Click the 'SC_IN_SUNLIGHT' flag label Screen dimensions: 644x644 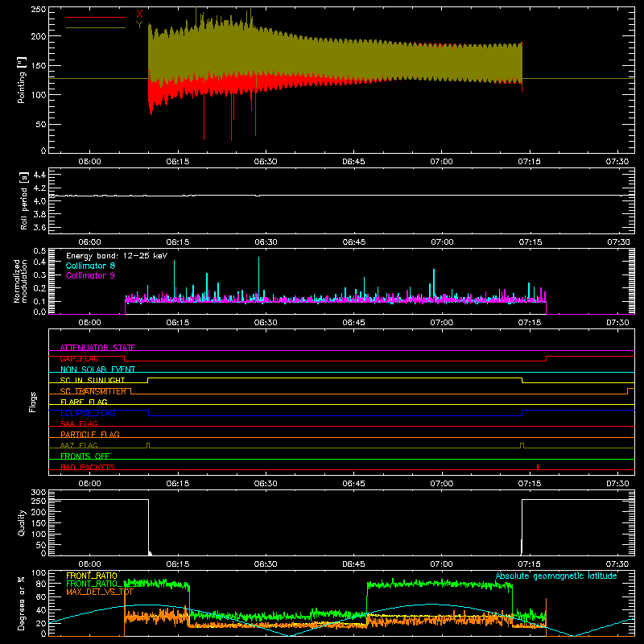pos(93,380)
